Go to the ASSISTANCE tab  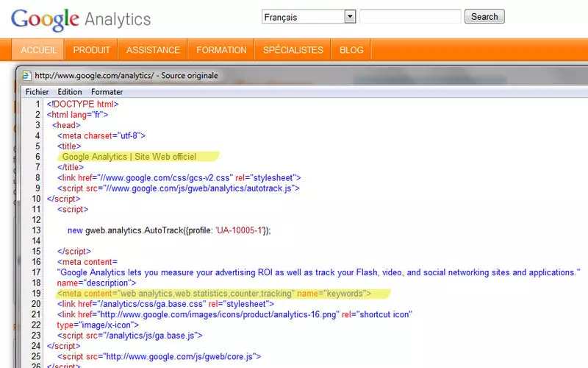click(153, 50)
